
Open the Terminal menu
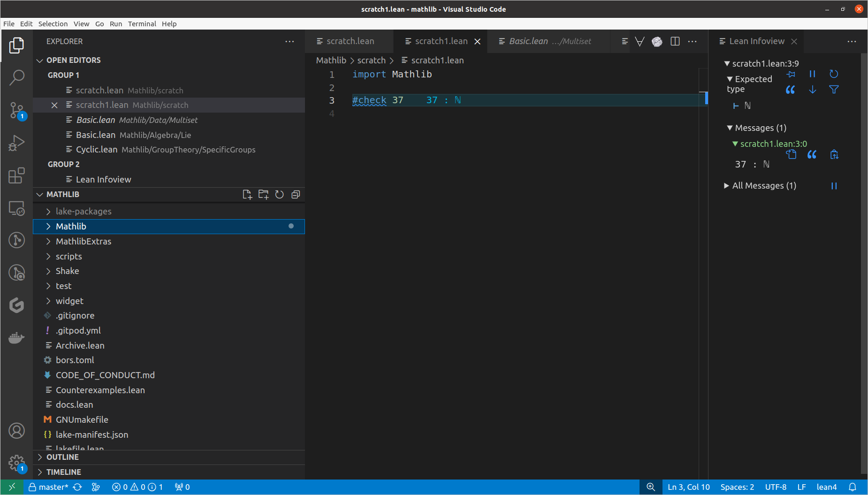tap(142, 24)
